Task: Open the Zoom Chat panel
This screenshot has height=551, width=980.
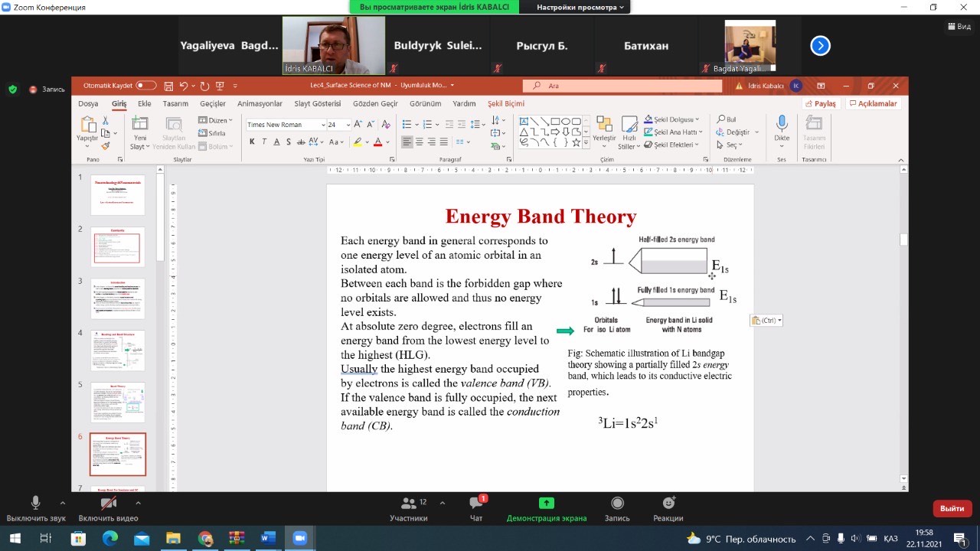Action: click(x=476, y=503)
